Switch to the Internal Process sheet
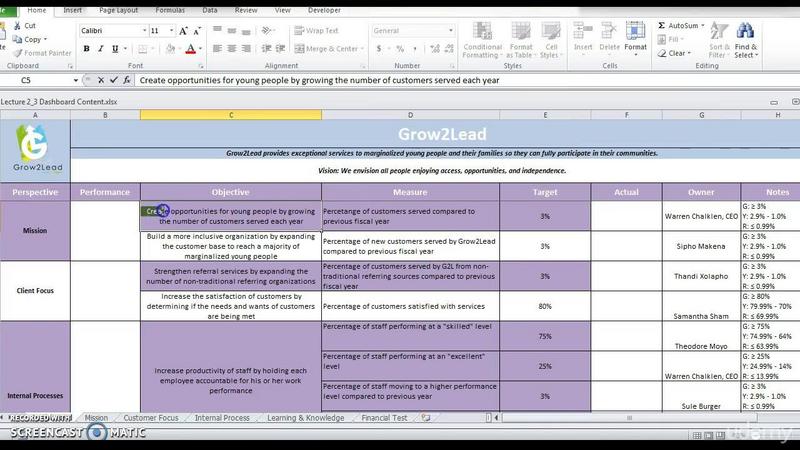The image size is (800, 450). coord(222,418)
